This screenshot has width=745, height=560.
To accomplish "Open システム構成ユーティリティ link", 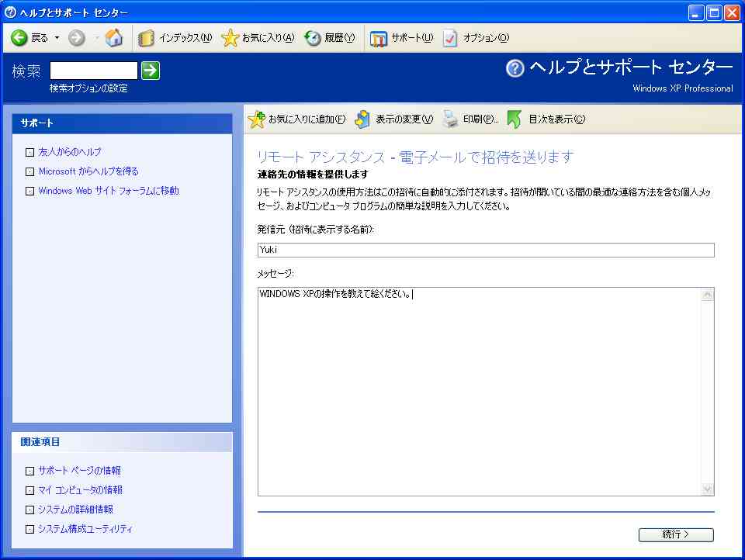I will point(85,529).
